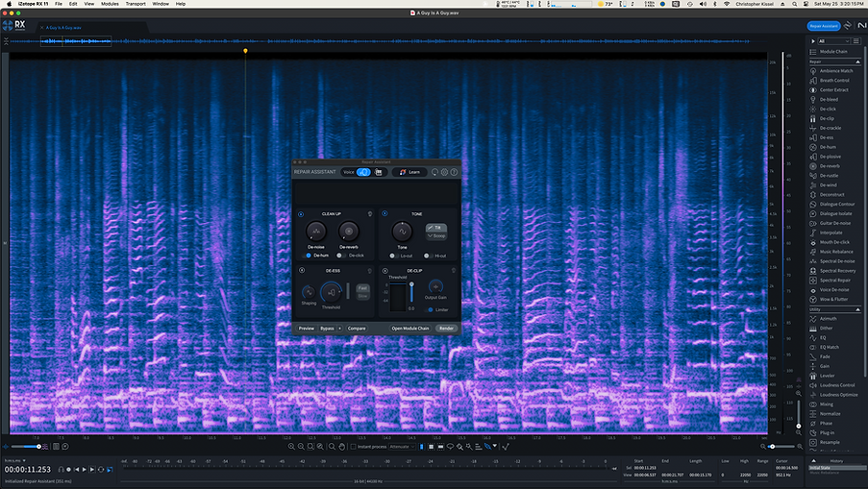This screenshot has width=868, height=489.
Task: Open Repair Assistant help icon
Action: [454, 172]
